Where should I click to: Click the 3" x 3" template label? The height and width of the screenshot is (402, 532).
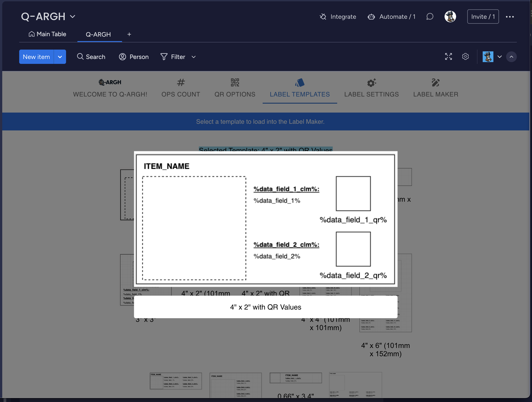pos(146,320)
